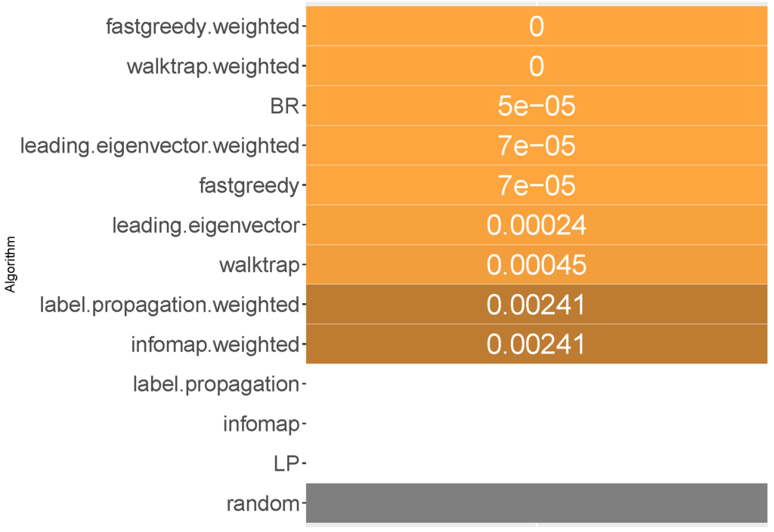
Task: Select the unweighted walktrap label
Action: [x=259, y=265]
